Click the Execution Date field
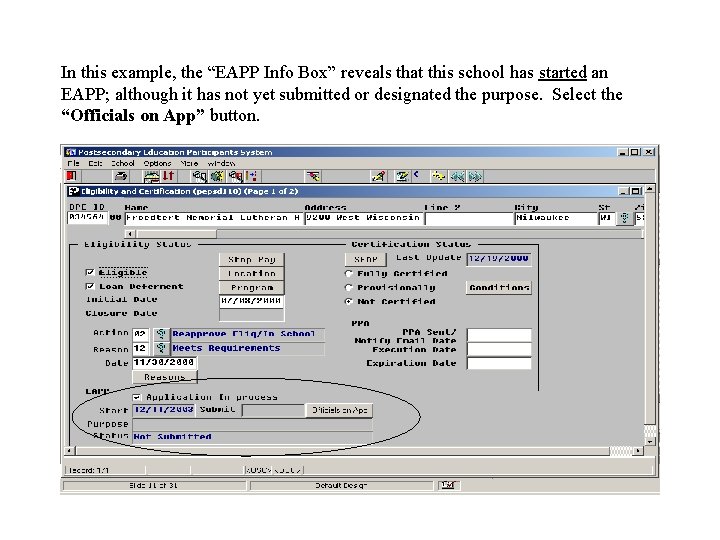720x540 pixels. (499, 349)
